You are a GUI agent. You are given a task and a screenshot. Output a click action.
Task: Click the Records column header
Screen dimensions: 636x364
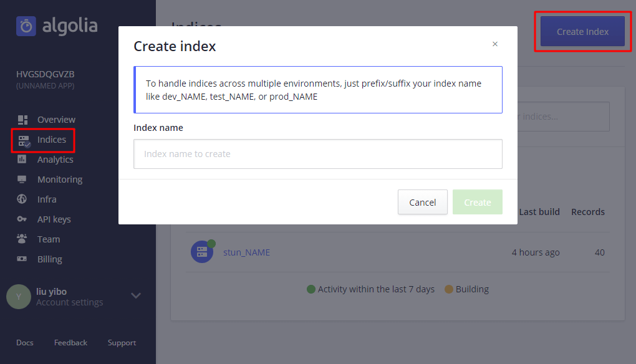point(588,211)
